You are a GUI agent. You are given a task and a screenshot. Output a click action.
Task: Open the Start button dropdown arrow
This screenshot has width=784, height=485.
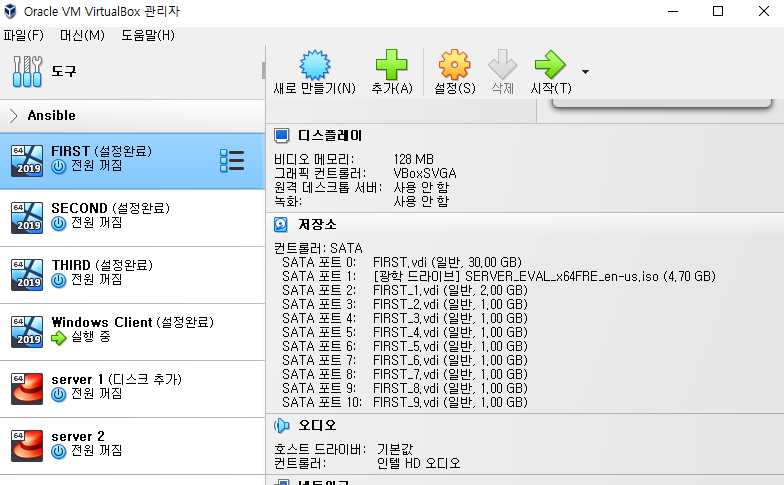pos(585,72)
